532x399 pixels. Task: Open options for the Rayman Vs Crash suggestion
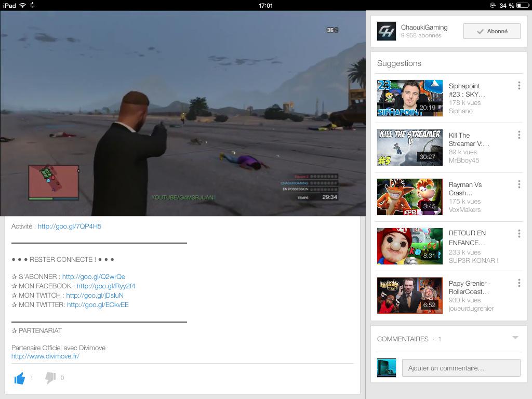pyautogui.click(x=519, y=184)
